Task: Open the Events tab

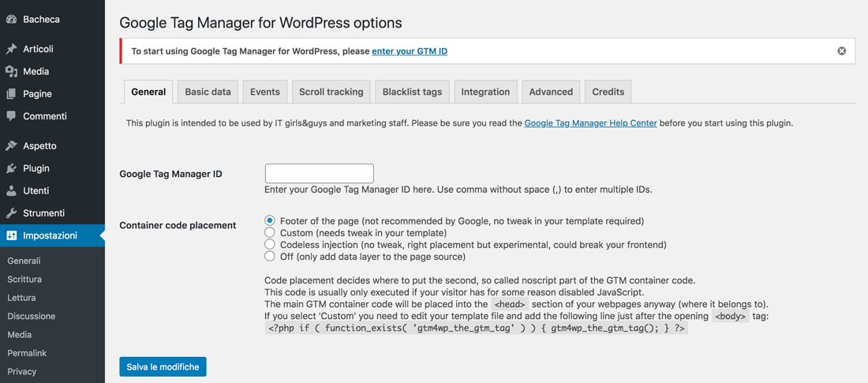Action: pyautogui.click(x=265, y=92)
